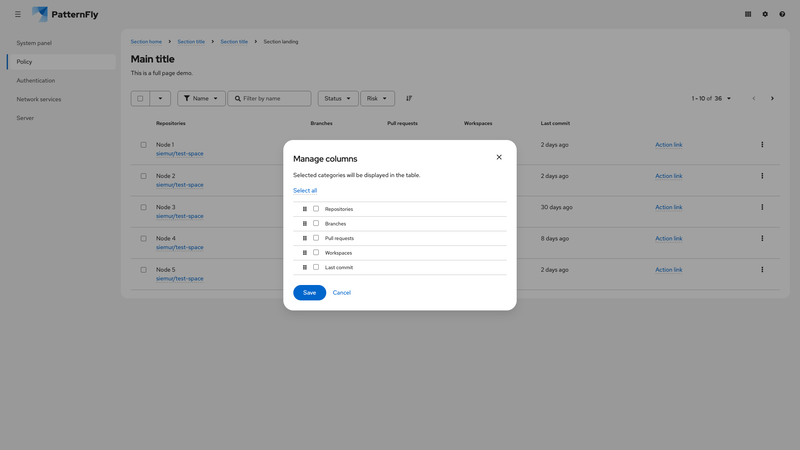Follow the Section home breadcrumb
This screenshot has width=800, height=450.
tap(146, 42)
